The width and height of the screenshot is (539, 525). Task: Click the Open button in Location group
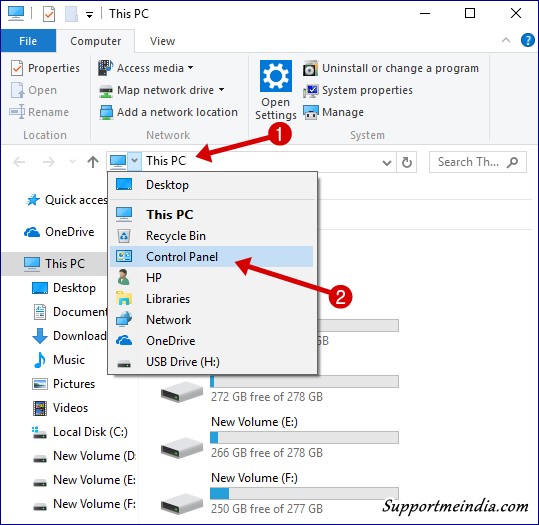tap(34, 90)
